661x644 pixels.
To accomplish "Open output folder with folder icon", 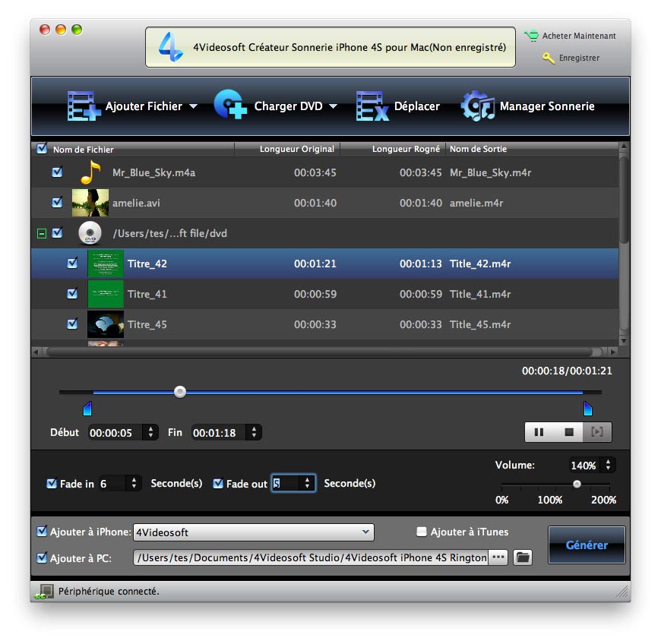I will pyautogui.click(x=522, y=557).
